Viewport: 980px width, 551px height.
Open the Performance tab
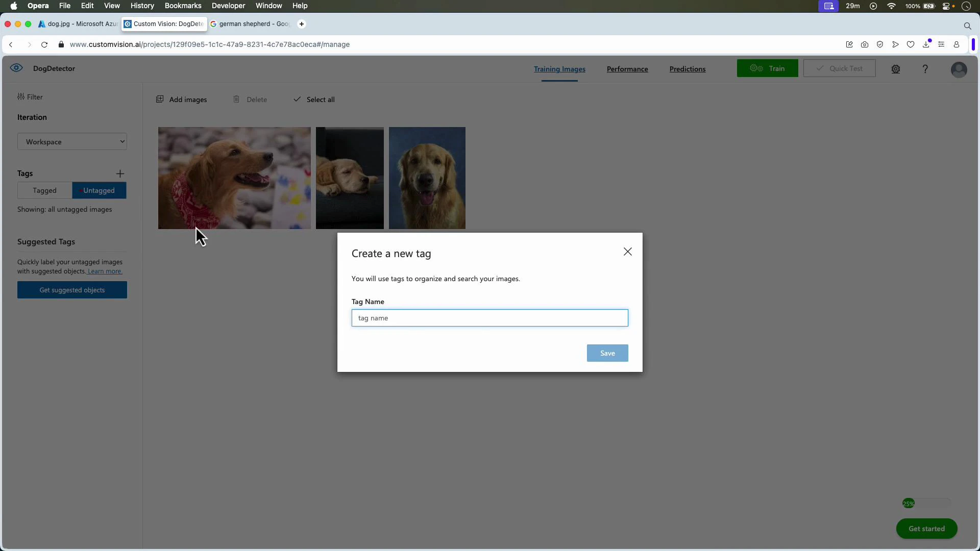coord(627,69)
